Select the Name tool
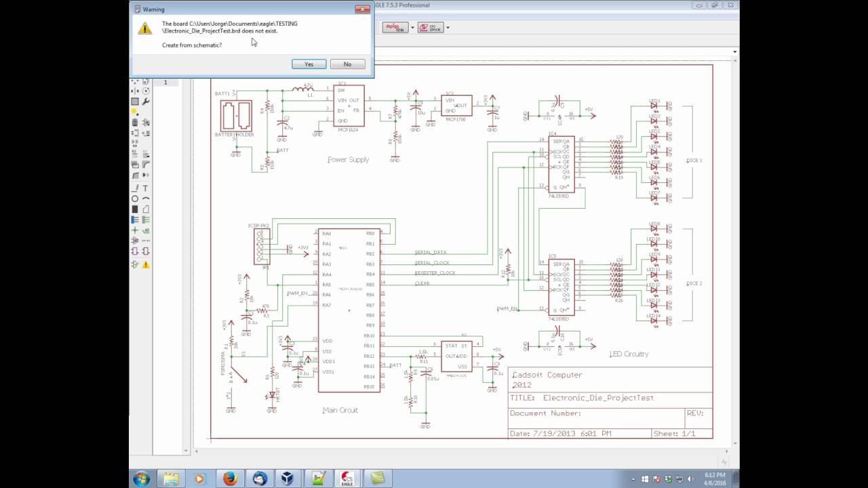The width and height of the screenshot is (868, 488). (135, 154)
